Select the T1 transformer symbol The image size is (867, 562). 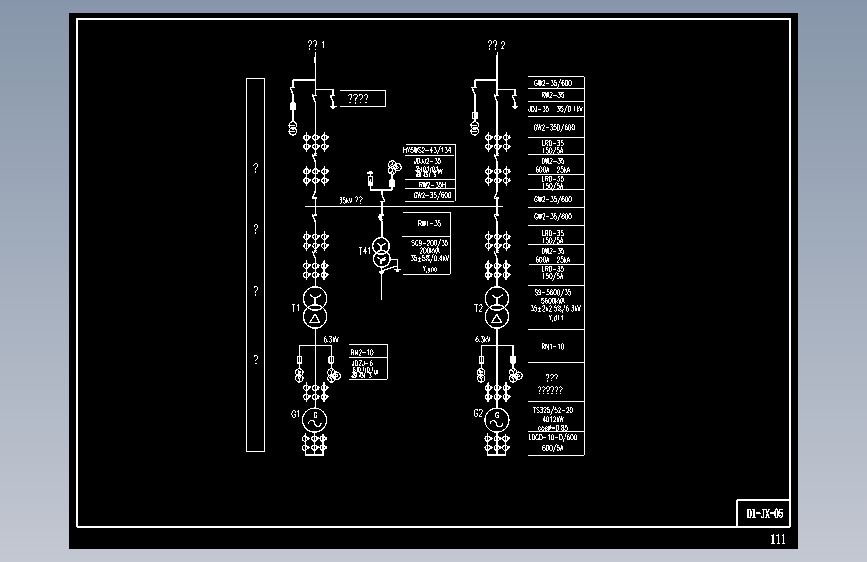(315, 308)
